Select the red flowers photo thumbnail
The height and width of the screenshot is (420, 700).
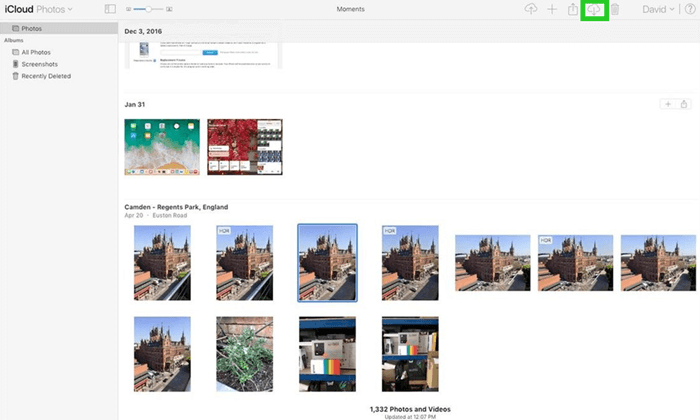244,147
